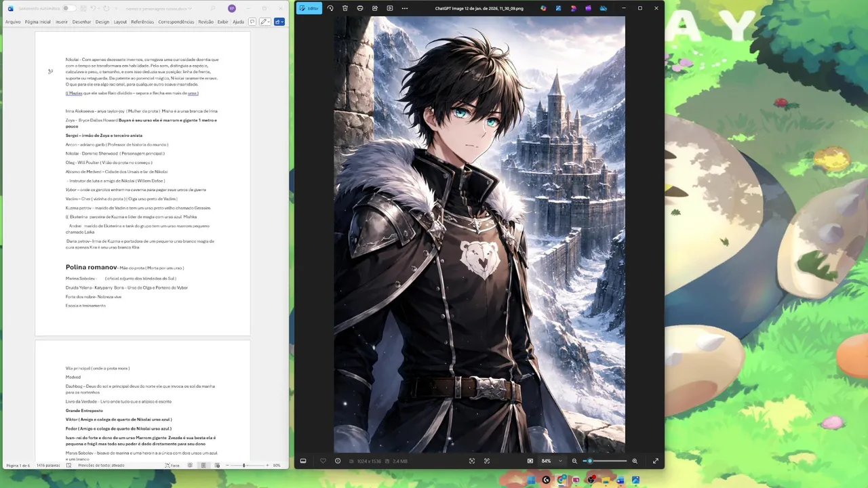Select Print Layout view icon in Word
Screen dimensions: 868x488
pos(203,466)
